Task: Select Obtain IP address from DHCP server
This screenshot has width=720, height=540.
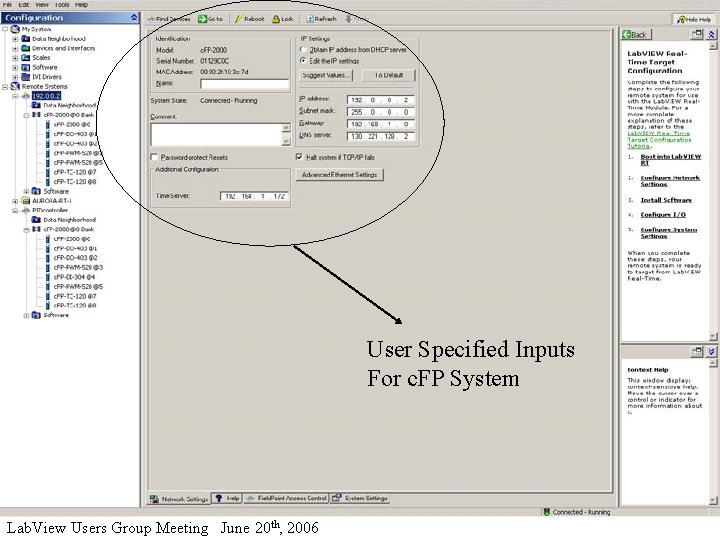Action: pyautogui.click(x=303, y=50)
